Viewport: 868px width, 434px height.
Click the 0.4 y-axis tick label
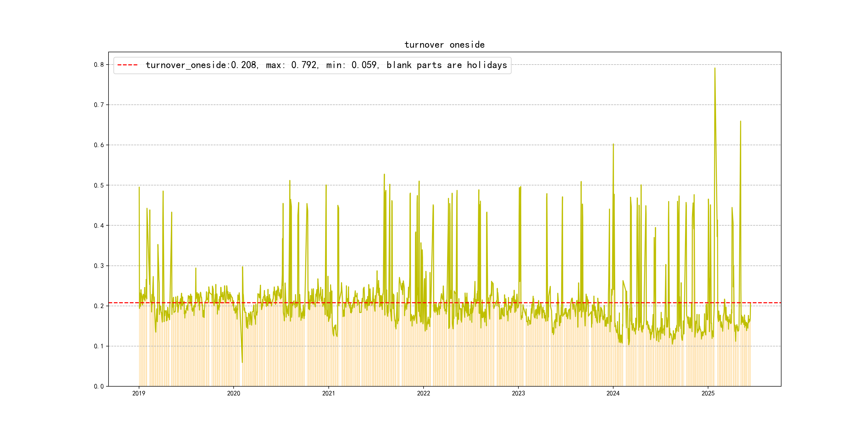pos(99,225)
